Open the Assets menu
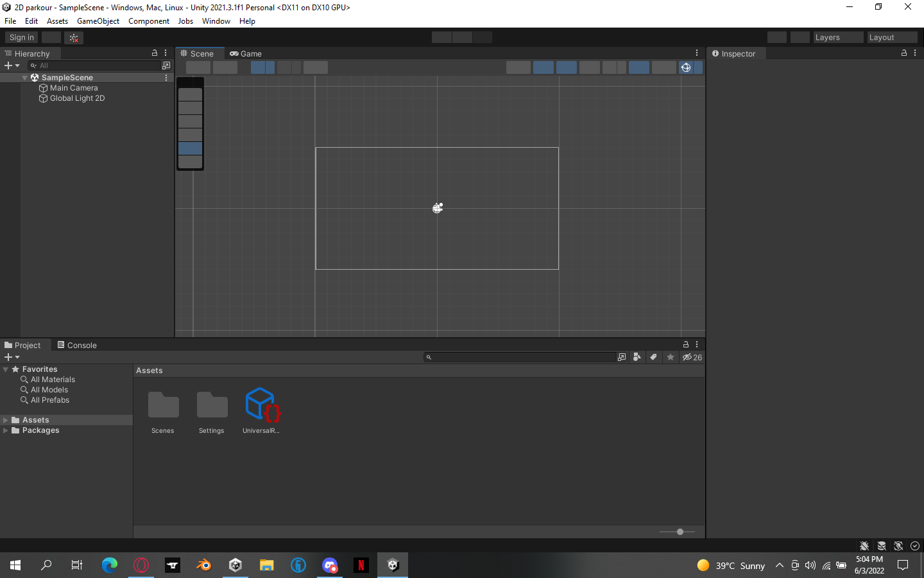 point(57,21)
